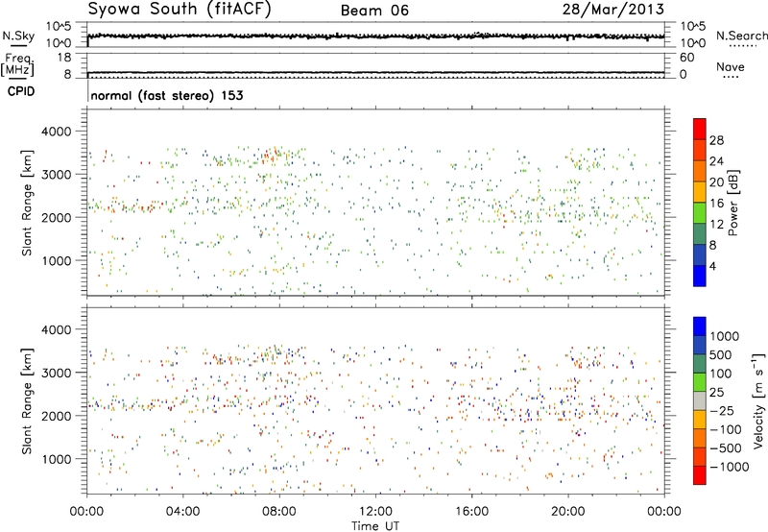
Task: Click the 'Velocity [m s-1]' color bar title
Action: click(x=758, y=400)
